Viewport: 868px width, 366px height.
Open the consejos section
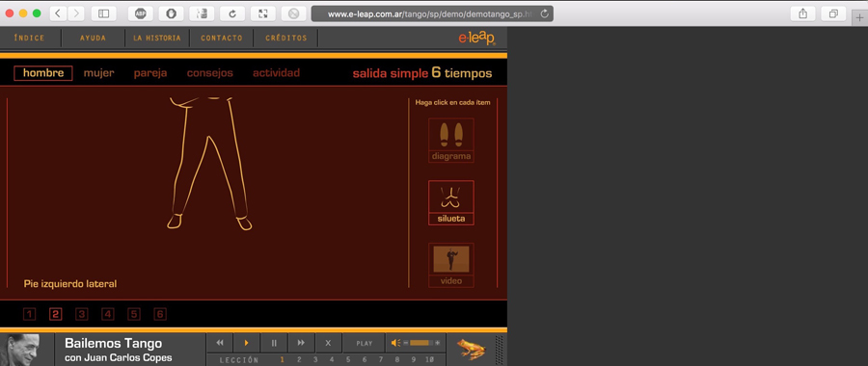pyautogui.click(x=210, y=73)
